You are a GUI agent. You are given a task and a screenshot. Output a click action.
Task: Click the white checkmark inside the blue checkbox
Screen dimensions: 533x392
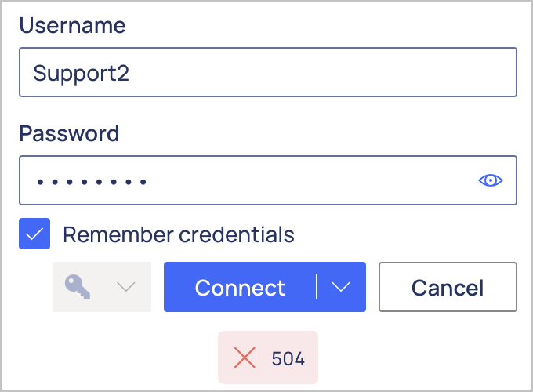coord(34,234)
